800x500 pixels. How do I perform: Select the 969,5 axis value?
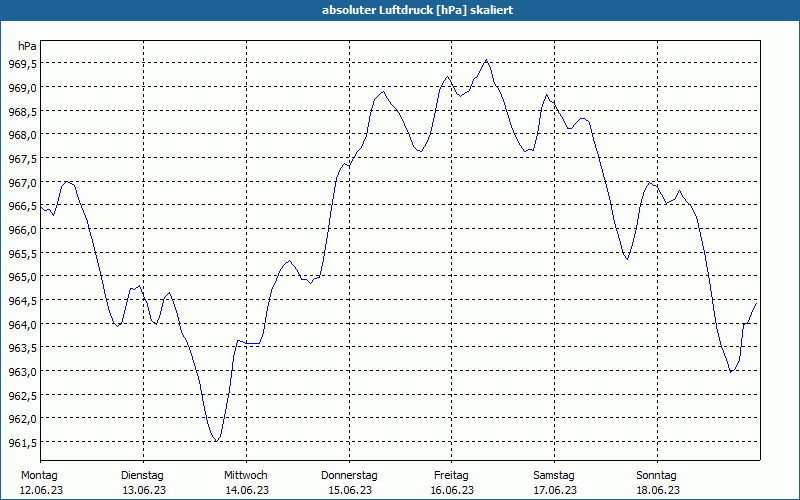(22, 64)
